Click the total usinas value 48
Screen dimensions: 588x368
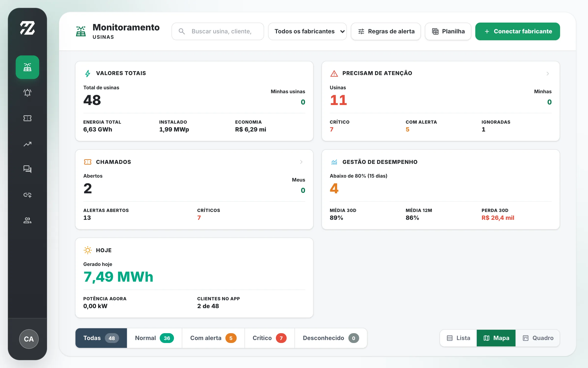coord(92,100)
